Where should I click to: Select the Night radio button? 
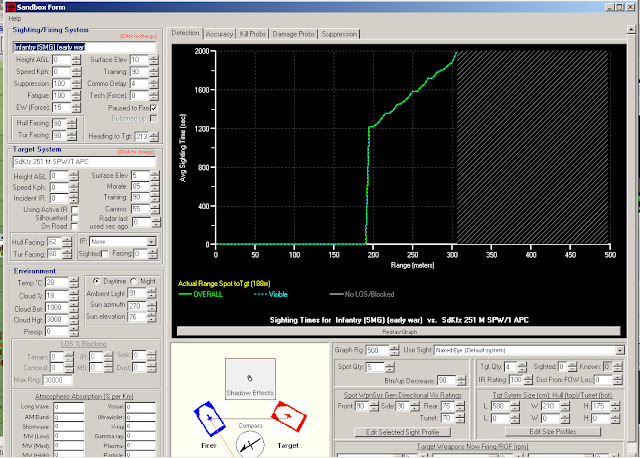tap(133, 281)
